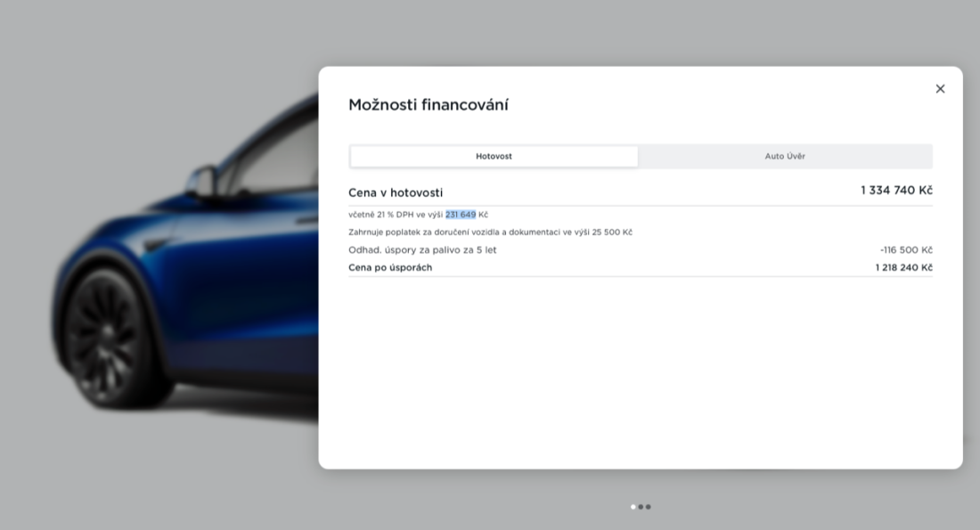Image resolution: width=980 pixels, height=530 pixels.
Task: Click the highlighted 231 649 VAT amount
Action: (461, 215)
